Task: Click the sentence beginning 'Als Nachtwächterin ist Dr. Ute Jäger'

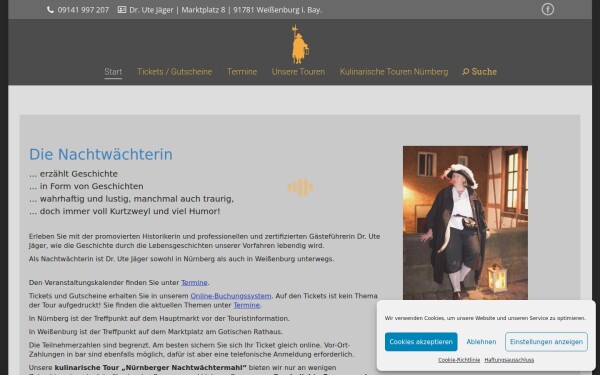Action: pyautogui.click(x=181, y=259)
